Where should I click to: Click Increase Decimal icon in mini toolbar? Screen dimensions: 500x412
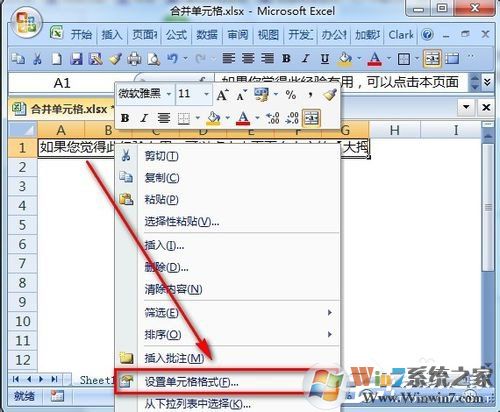click(273, 118)
